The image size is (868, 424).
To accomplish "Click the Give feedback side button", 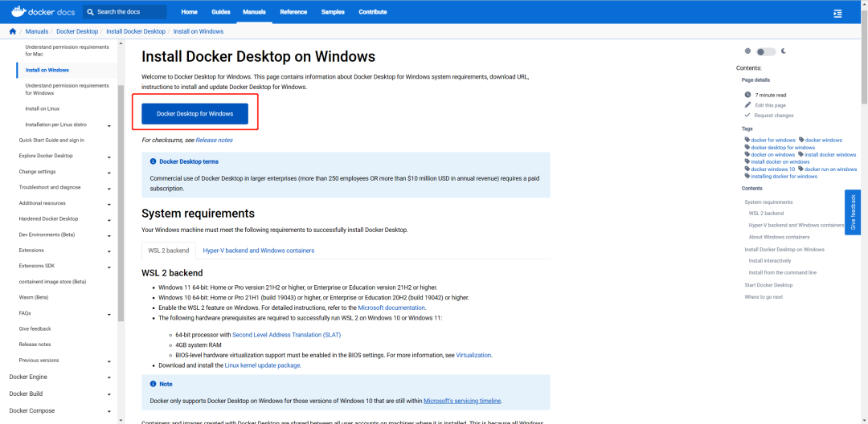I will 853,212.
